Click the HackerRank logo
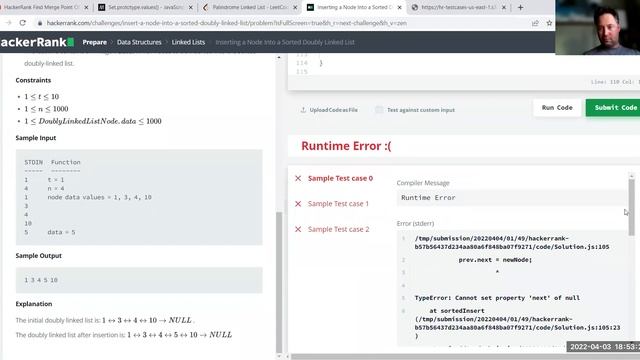This screenshot has height=360, width=640. (37, 42)
